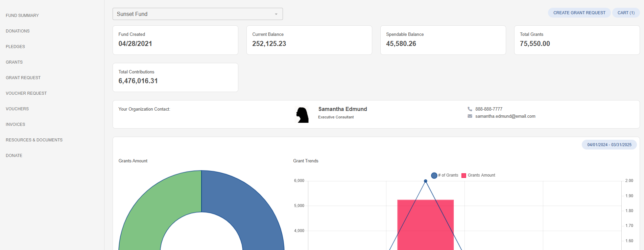Click the name Samantha Edmund
The height and width of the screenshot is (250, 644).
click(342, 109)
